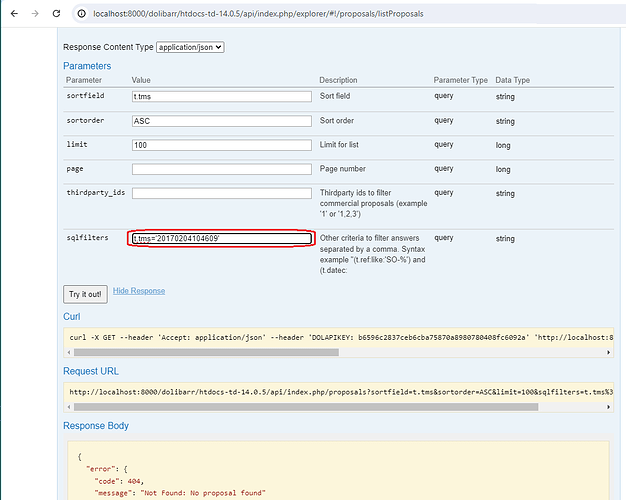
Task: Click the 'Page number' description
Action: [x=343, y=169]
